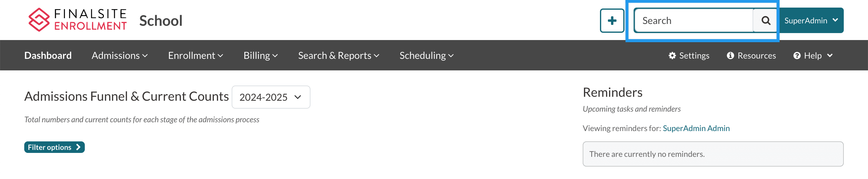Click the SuperAdmin Admin link
The width and height of the screenshot is (868, 179).
(x=696, y=128)
